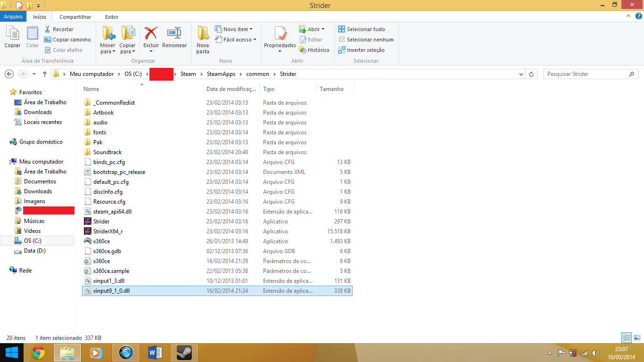Click the Editar ribbon command
The width and height of the screenshot is (644, 362).
point(311,40)
